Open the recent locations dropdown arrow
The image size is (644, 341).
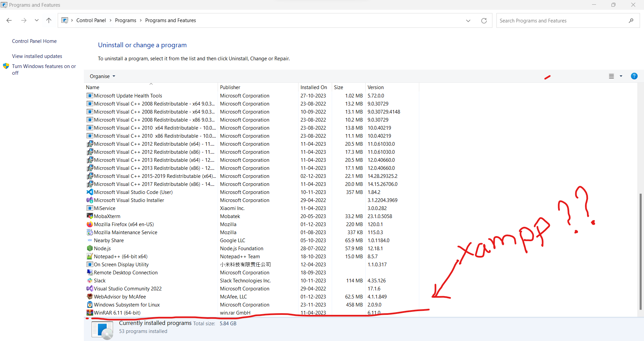click(37, 20)
